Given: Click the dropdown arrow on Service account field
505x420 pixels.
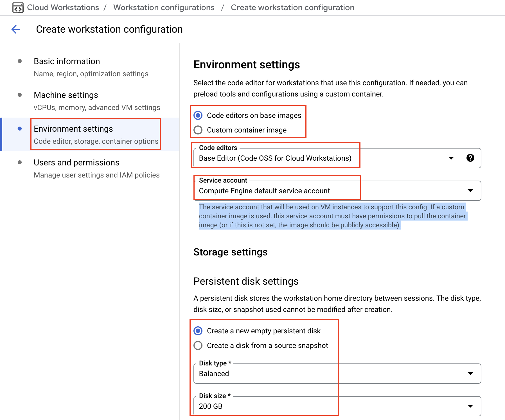Looking at the screenshot, I should (x=470, y=191).
